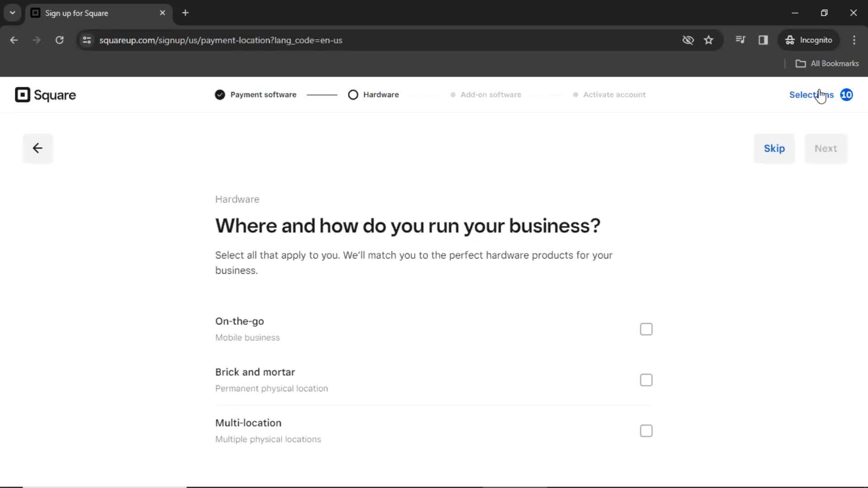The image size is (868, 488).
Task: Bookmark this page with the star icon
Action: click(708, 40)
